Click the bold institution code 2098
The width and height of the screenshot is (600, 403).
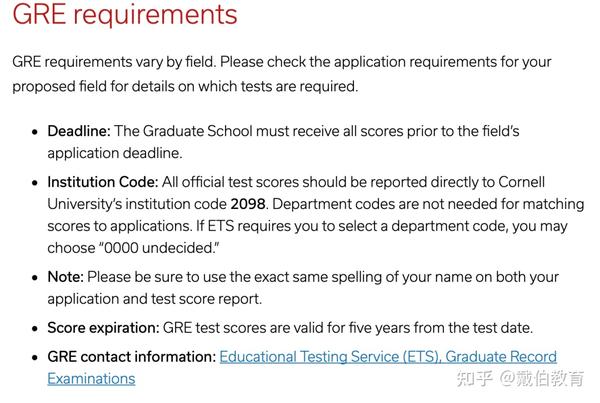(x=248, y=204)
